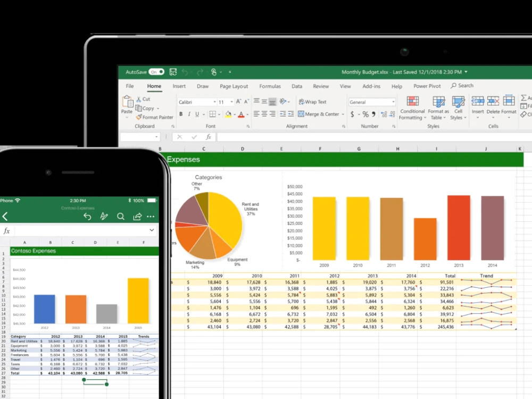Click the Comma Style icon
Screen dimensions: 532x399
373,114
